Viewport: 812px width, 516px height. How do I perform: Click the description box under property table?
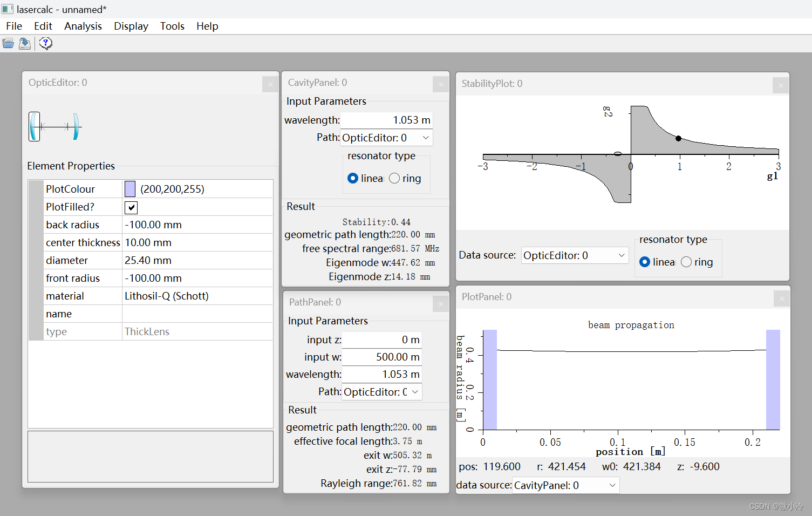[x=151, y=457]
